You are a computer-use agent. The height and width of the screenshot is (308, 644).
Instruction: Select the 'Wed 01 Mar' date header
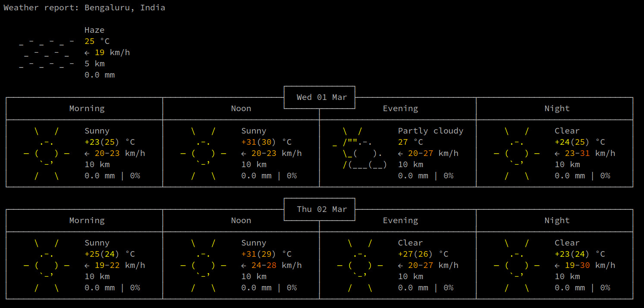click(322, 97)
